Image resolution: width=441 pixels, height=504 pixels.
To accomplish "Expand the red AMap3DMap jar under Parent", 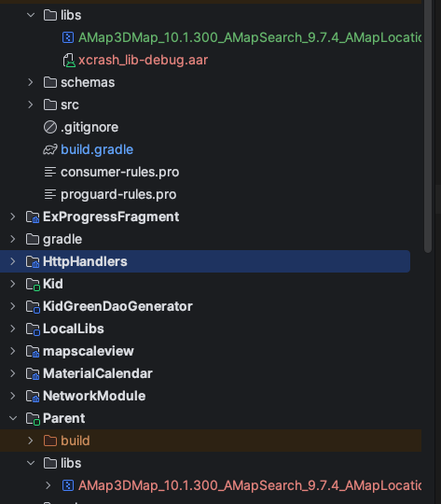I will [48, 485].
